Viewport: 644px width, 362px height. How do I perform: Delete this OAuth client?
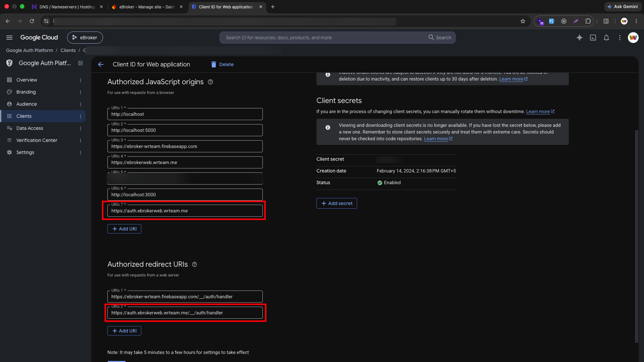click(x=222, y=64)
